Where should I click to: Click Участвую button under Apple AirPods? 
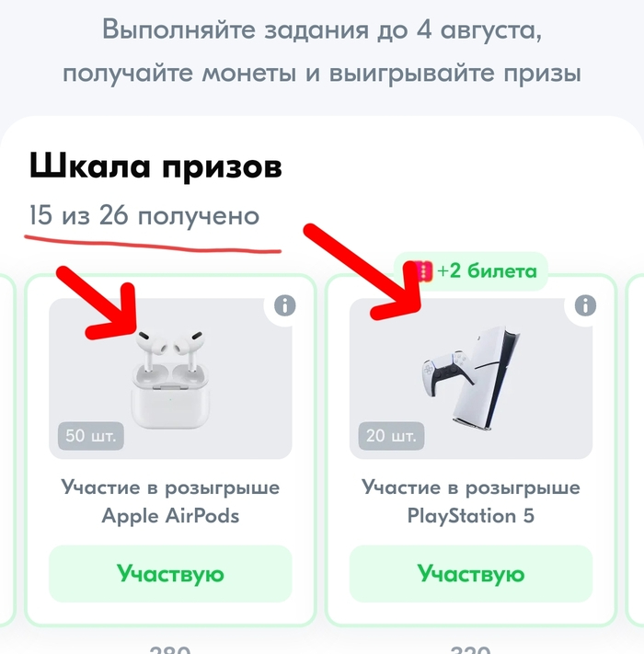point(170,573)
